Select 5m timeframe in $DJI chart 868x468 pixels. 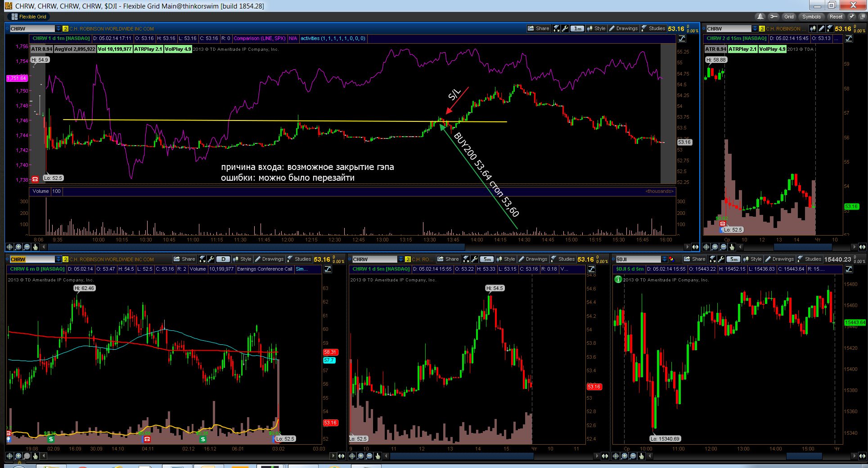[x=733, y=259]
